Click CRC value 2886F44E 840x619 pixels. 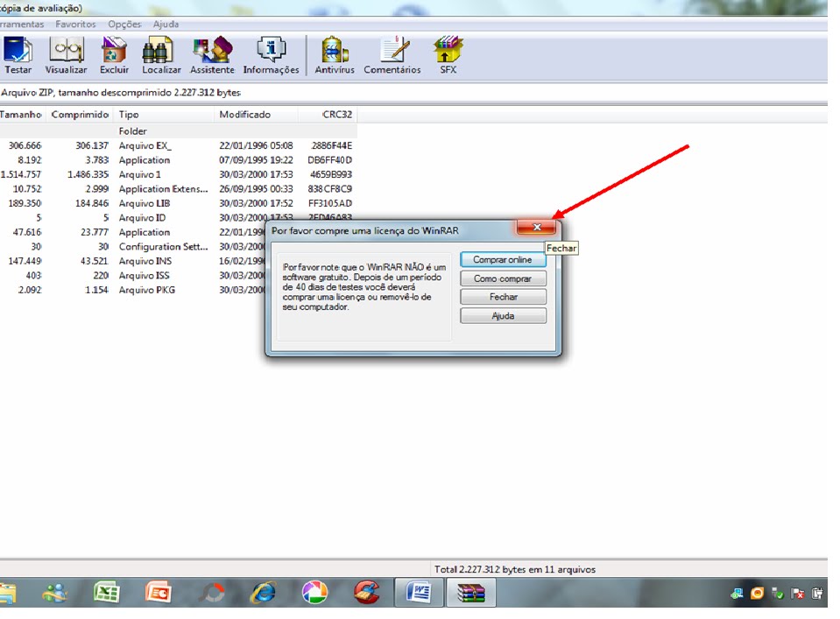click(332, 145)
